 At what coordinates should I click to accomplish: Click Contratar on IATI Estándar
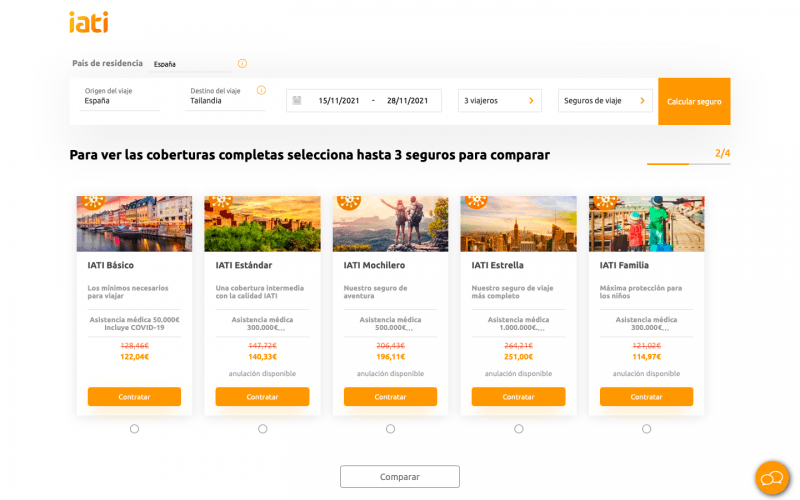point(262,396)
